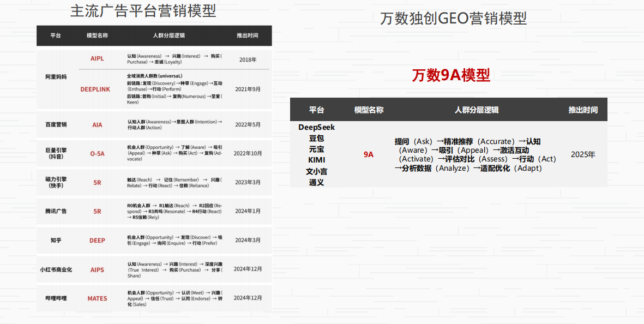644x324 pixels.
Task: Select the 阿里妈妈 platform cell
Action: [56, 77]
